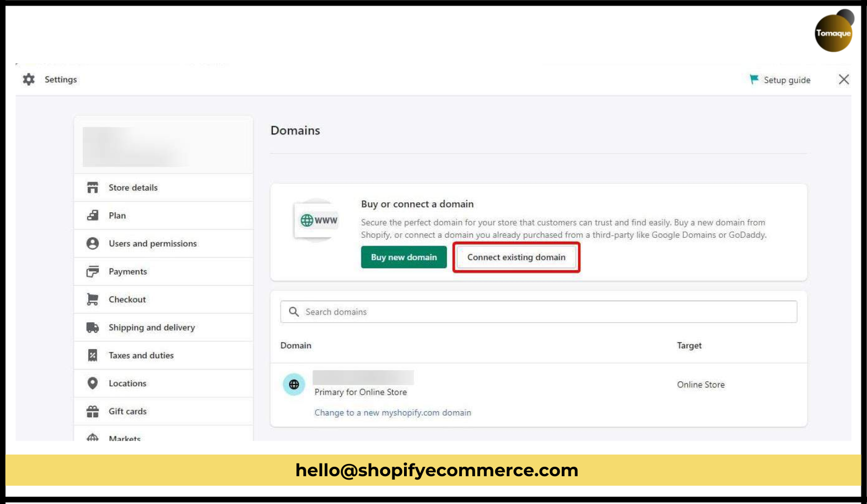The image size is (867, 504).
Task: Open Markets settings in the sidebar
Action: 163,434
